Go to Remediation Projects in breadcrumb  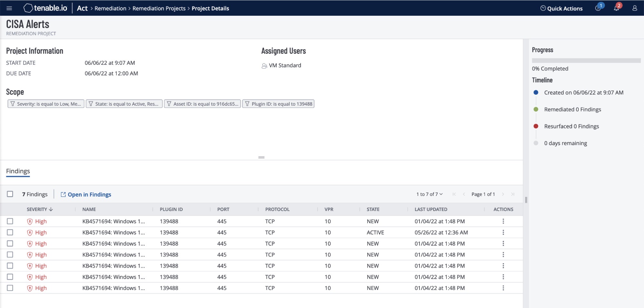point(159,8)
